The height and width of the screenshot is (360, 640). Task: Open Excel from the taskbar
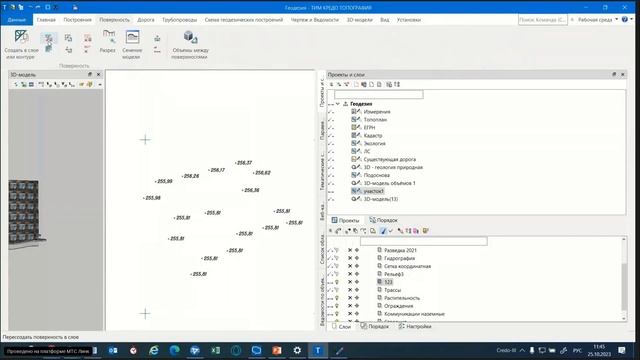coord(216,350)
